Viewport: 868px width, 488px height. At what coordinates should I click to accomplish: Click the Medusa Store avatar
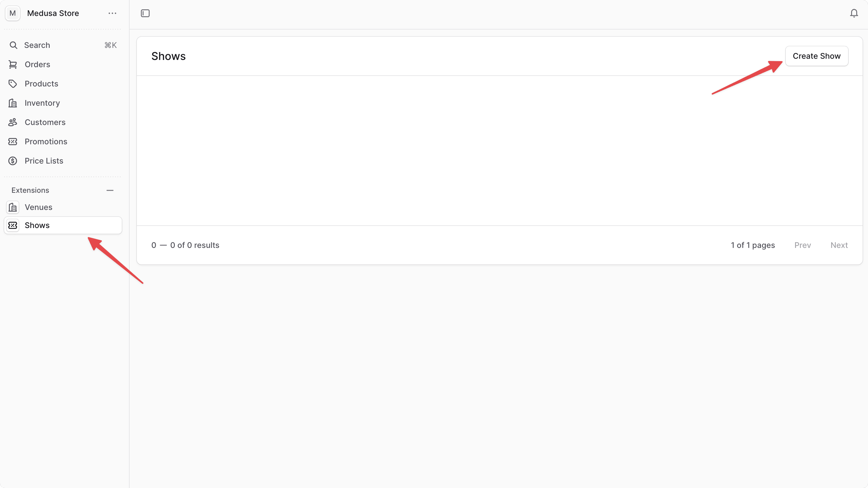tap(12, 13)
